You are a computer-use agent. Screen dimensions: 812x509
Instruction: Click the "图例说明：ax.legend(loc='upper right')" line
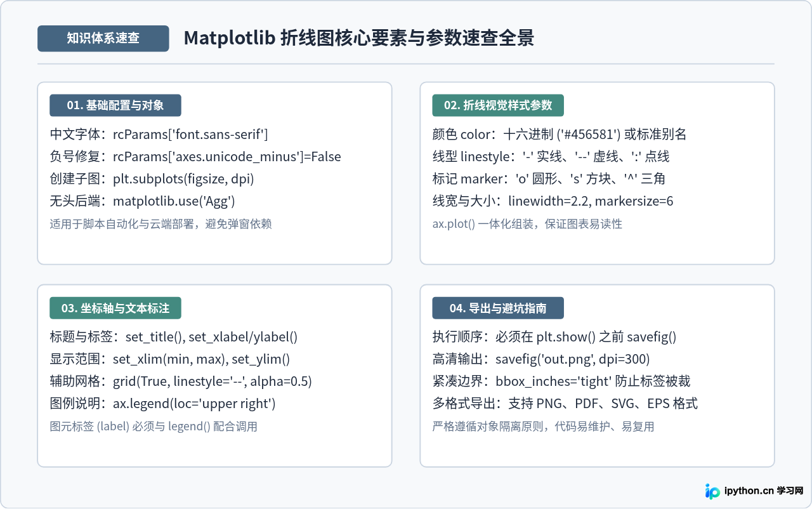click(163, 404)
